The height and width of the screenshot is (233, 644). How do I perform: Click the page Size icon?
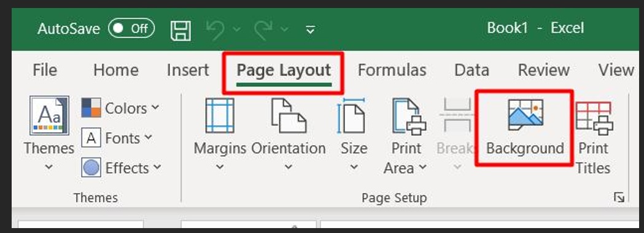(x=351, y=116)
